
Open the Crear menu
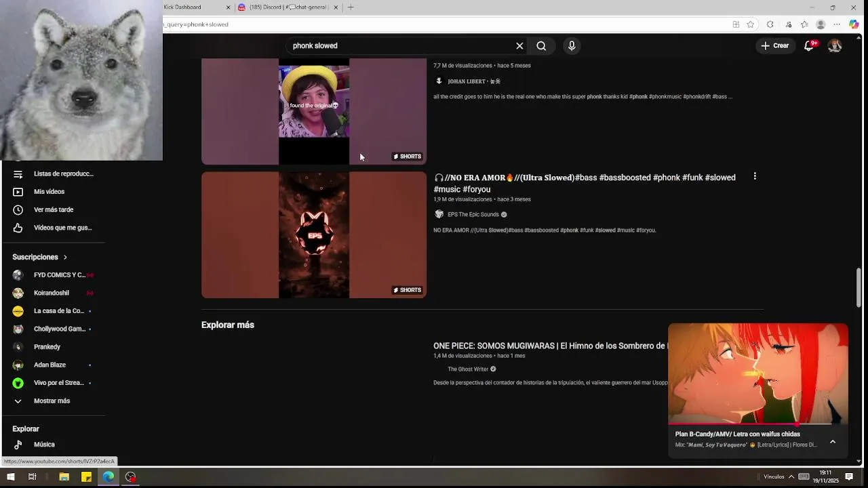click(x=774, y=46)
